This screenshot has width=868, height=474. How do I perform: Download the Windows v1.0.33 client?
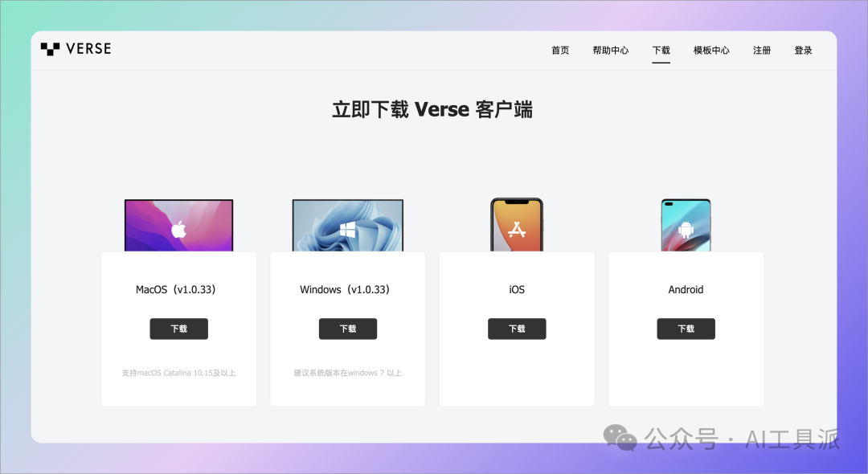click(348, 329)
